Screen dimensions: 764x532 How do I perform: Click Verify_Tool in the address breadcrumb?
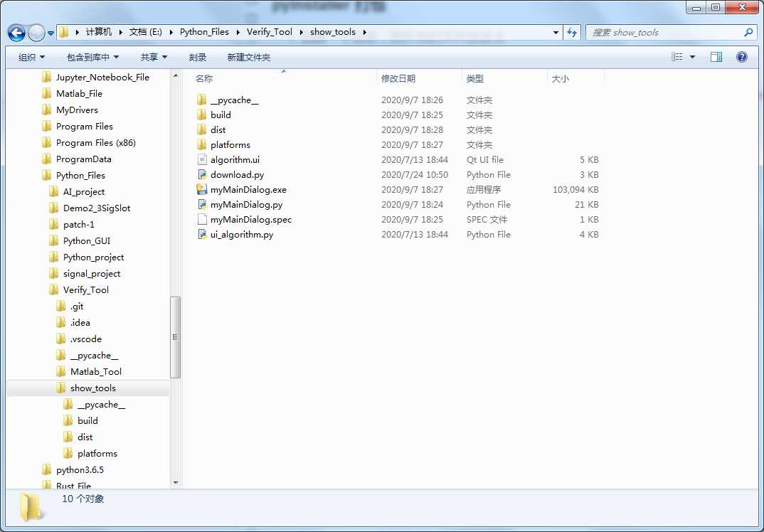(x=270, y=32)
